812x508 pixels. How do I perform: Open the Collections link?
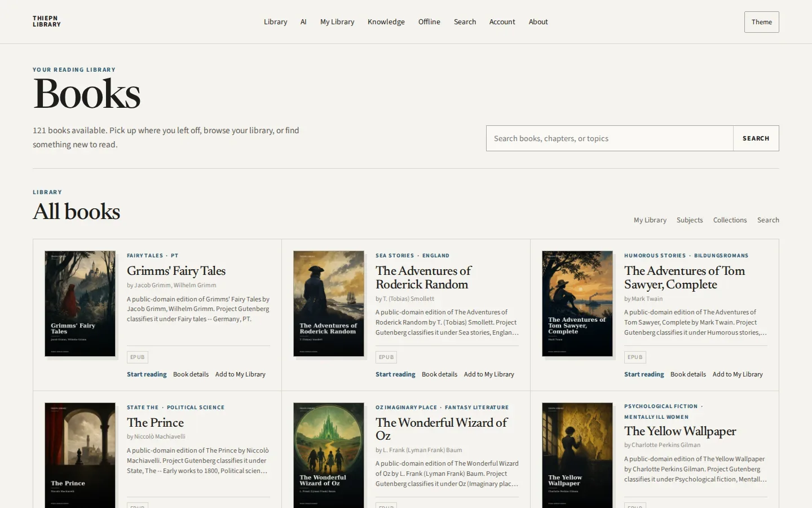point(730,220)
